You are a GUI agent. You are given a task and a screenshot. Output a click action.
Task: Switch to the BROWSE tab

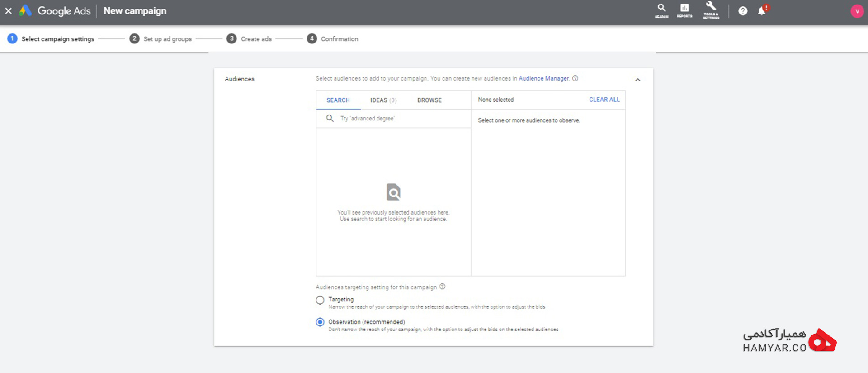[x=429, y=100]
